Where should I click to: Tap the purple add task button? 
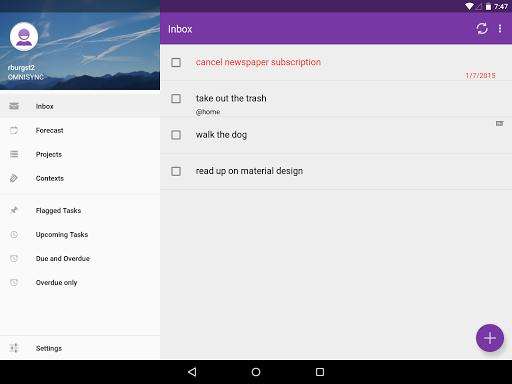pyautogui.click(x=490, y=338)
